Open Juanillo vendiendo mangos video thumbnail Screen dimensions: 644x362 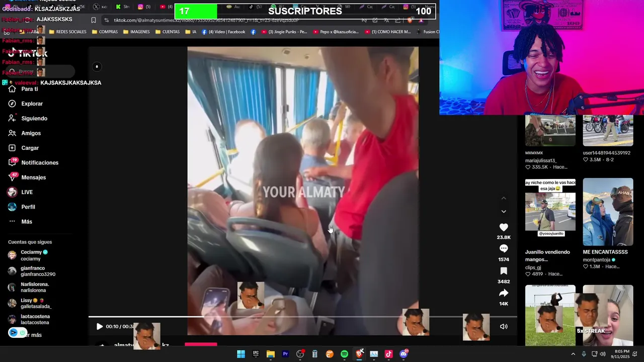point(550,212)
